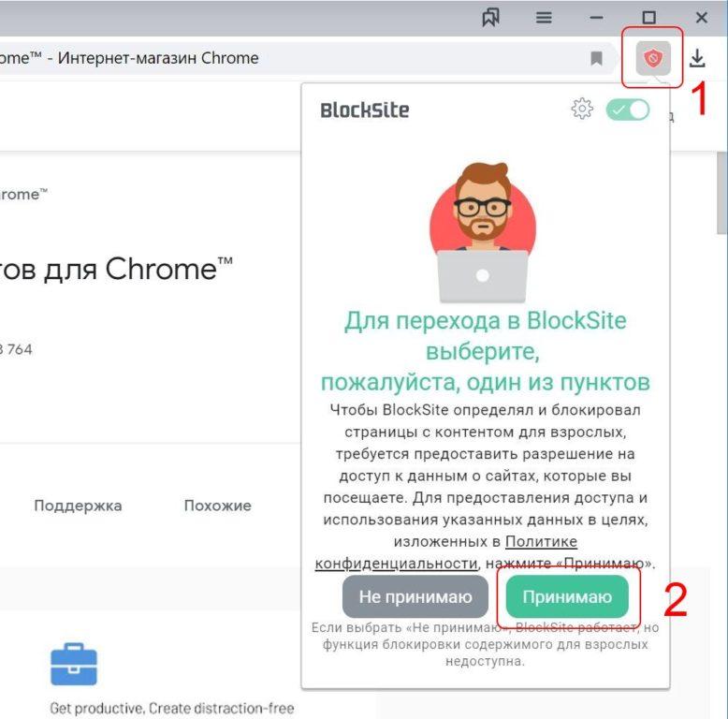The width and height of the screenshot is (728, 719).
Task: Open browser downloads icon
Action: (x=697, y=59)
